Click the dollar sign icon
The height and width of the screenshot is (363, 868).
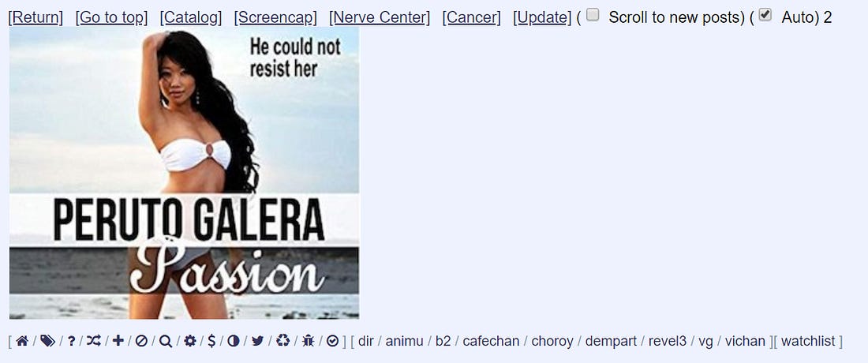tap(211, 341)
